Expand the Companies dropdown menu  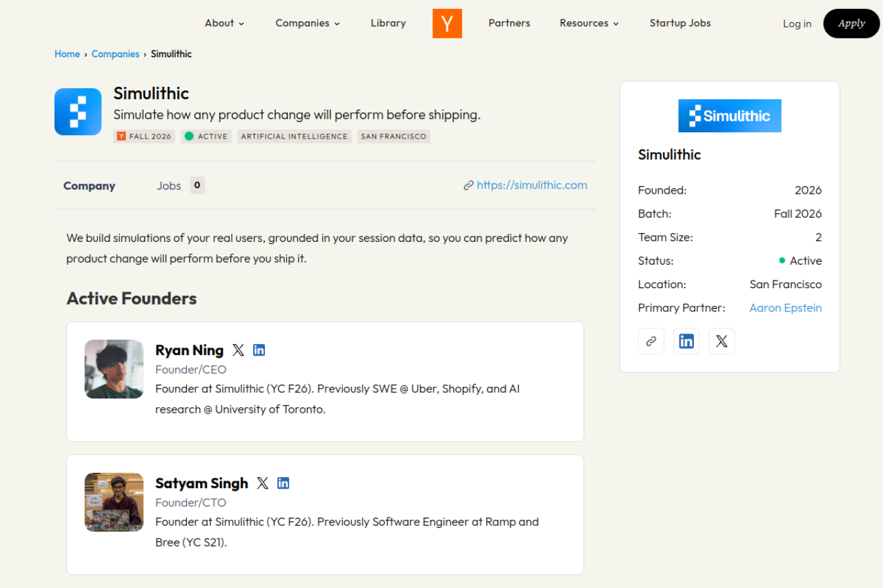308,23
